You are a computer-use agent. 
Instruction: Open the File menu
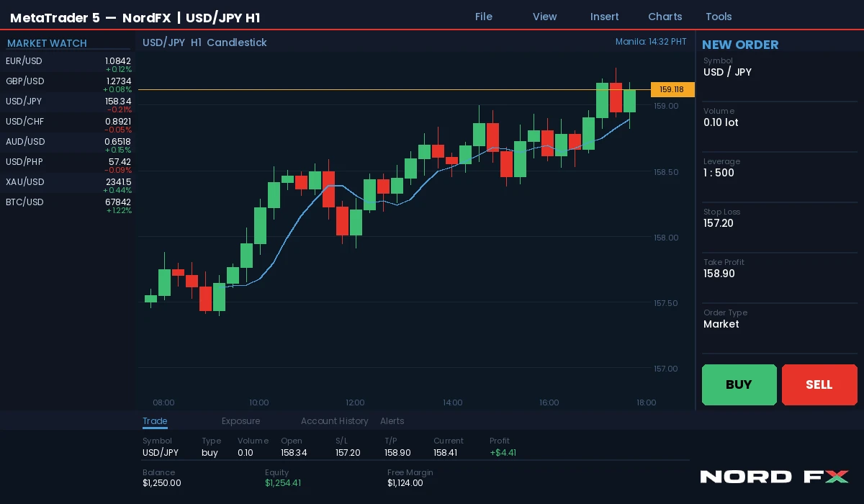pos(484,17)
